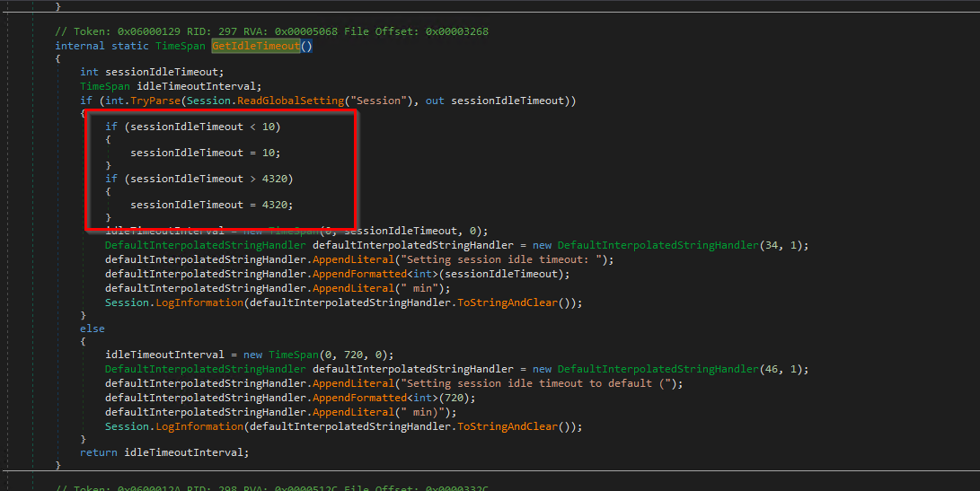Select the Token 0x06000129 comment line
This screenshot has width=980, height=491.
pos(271,31)
